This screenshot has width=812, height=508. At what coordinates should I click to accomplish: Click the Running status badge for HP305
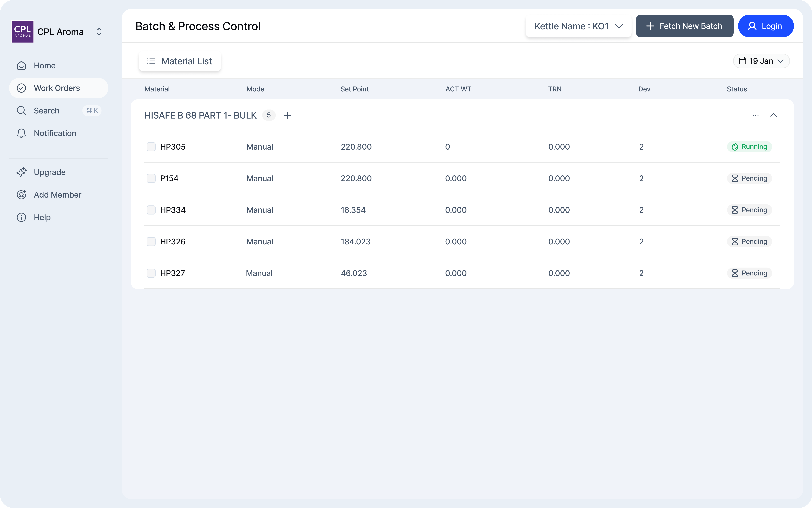coord(750,147)
